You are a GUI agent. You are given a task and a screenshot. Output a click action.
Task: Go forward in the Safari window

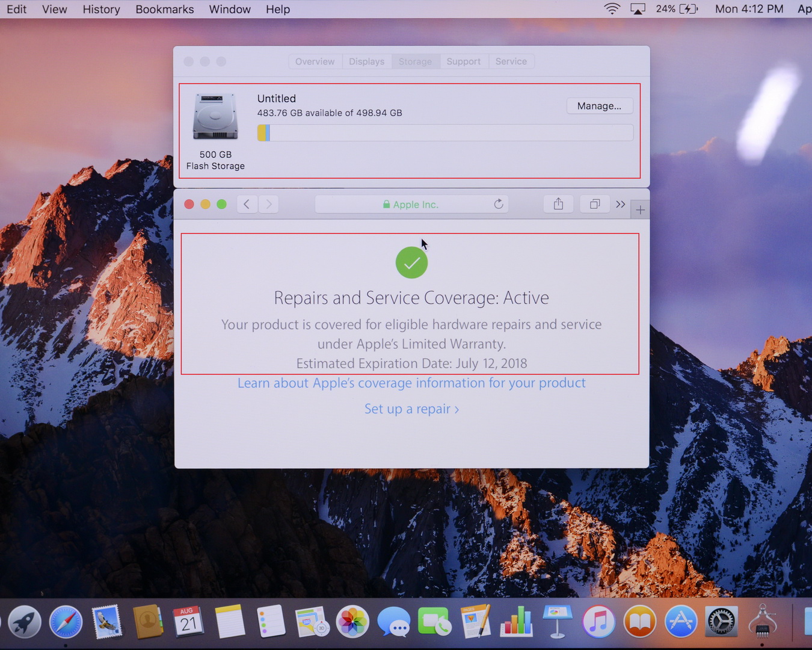269,204
